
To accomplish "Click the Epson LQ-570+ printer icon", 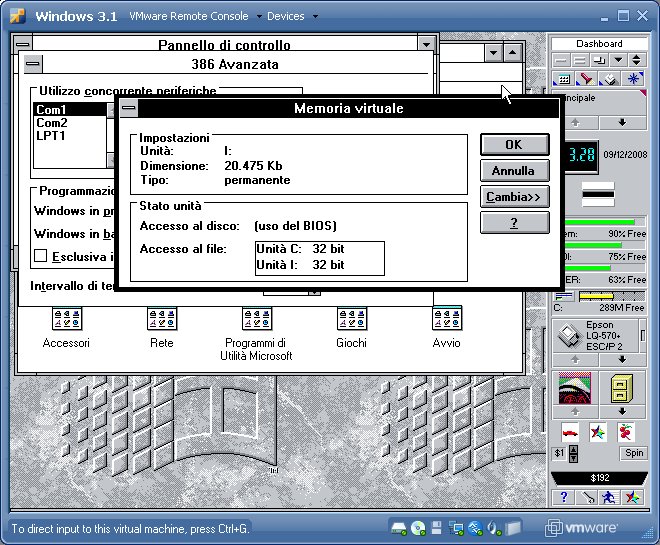I will point(565,336).
